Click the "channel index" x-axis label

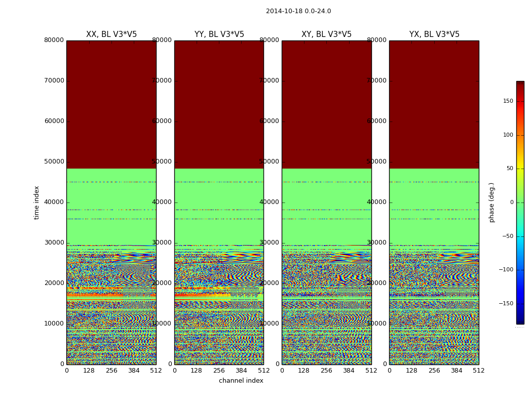coord(241,381)
